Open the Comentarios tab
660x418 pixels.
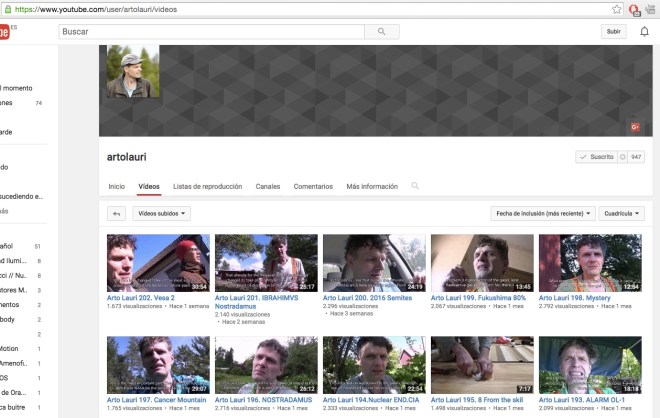point(313,186)
